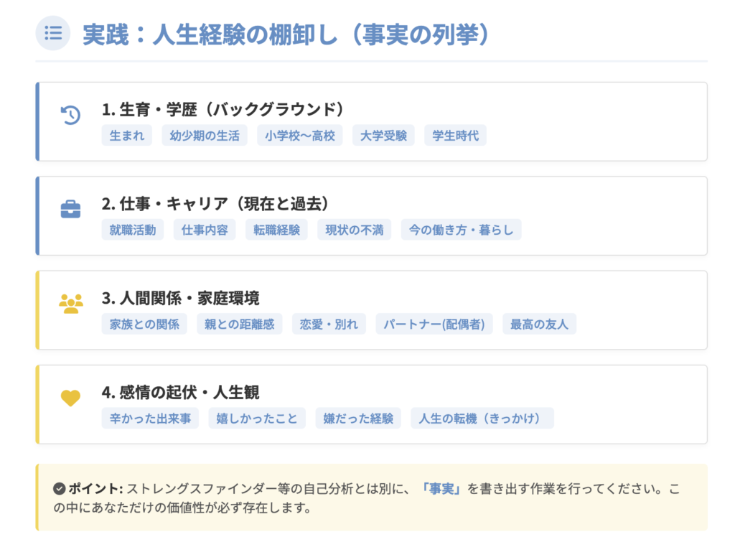
Task: Choose the 学生時代 tag
Action: tap(455, 135)
